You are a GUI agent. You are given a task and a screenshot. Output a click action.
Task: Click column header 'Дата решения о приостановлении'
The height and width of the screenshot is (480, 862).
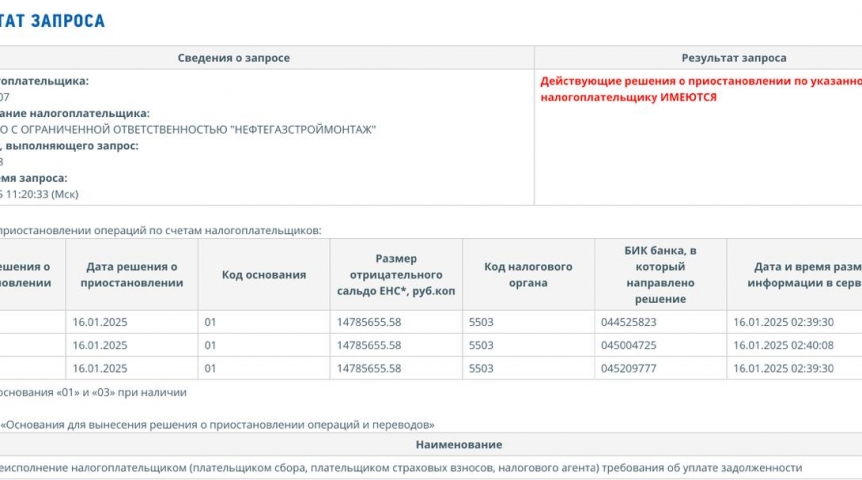(x=132, y=275)
